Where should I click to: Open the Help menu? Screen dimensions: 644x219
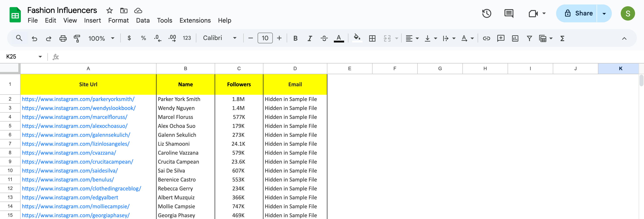(x=225, y=21)
